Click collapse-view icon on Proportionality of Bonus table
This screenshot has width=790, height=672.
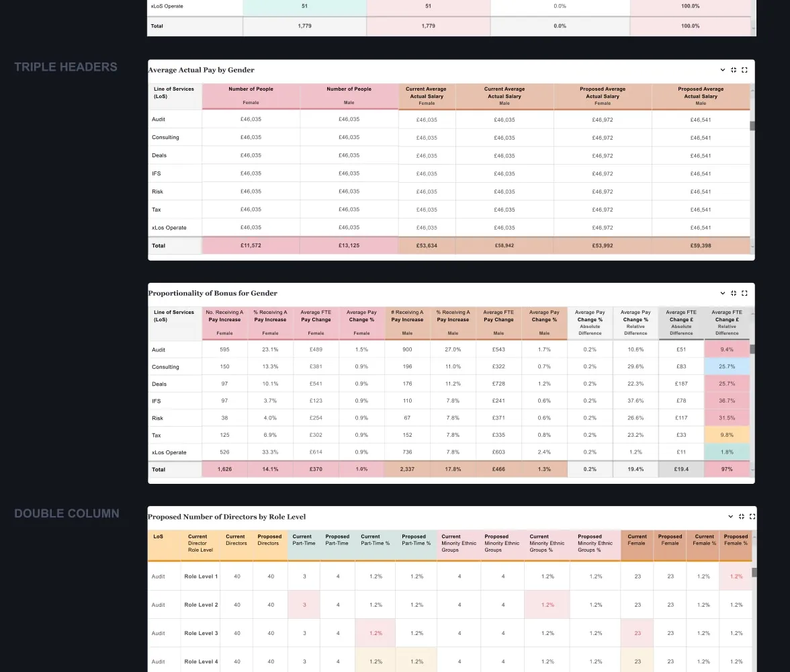pyautogui.click(x=734, y=293)
